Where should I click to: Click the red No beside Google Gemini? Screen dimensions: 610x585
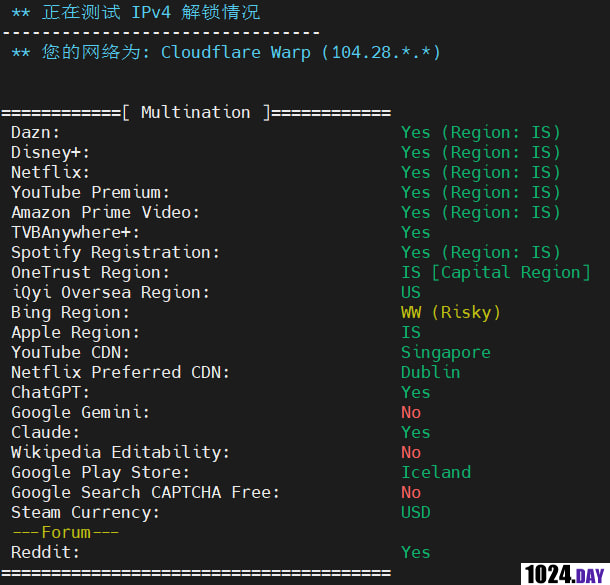(411, 412)
